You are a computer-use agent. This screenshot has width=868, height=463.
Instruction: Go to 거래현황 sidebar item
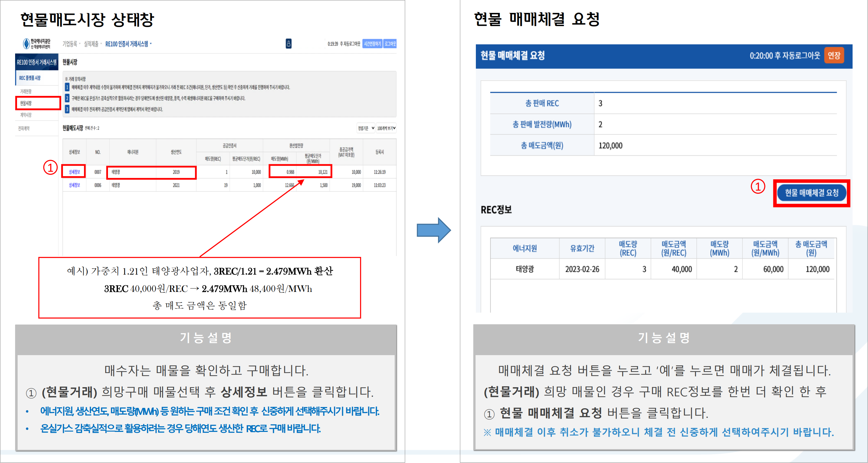25,91
